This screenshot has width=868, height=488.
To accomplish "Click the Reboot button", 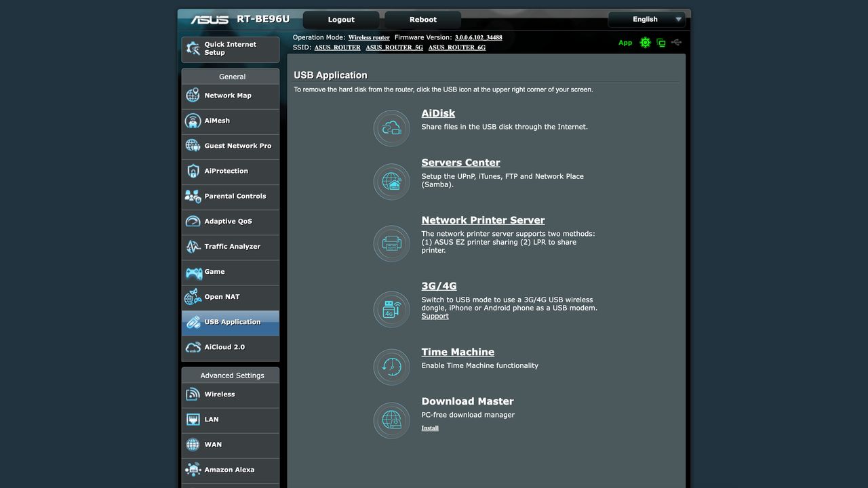I will [423, 20].
